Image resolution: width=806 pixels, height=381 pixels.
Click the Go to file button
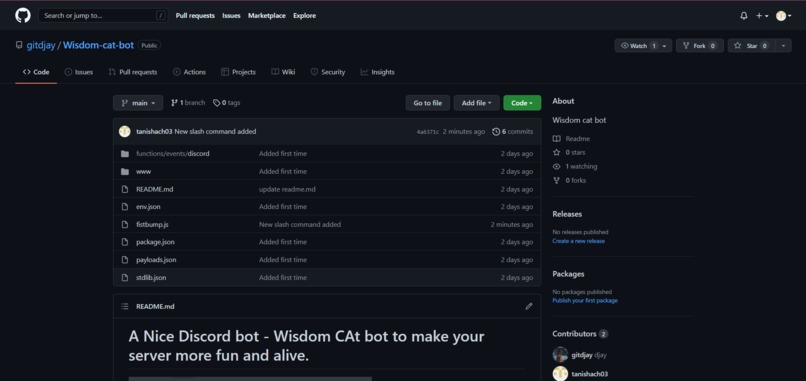[x=428, y=103]
